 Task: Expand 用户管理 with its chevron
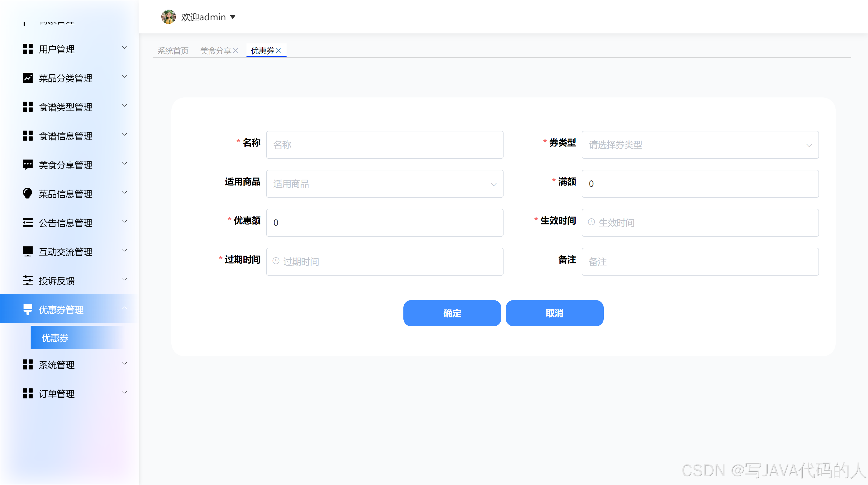point(125,48)
